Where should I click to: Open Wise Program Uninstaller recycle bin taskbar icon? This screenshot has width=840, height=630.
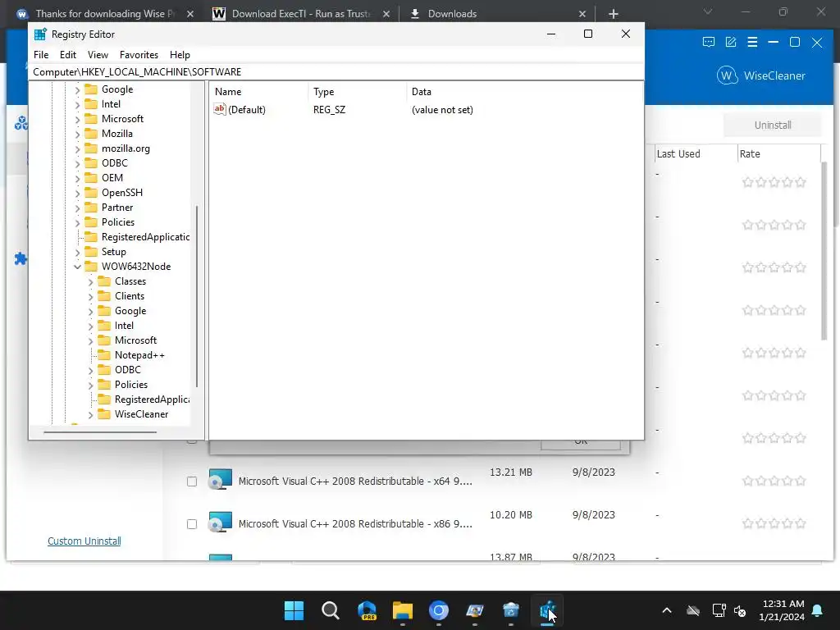pos(510,610)
